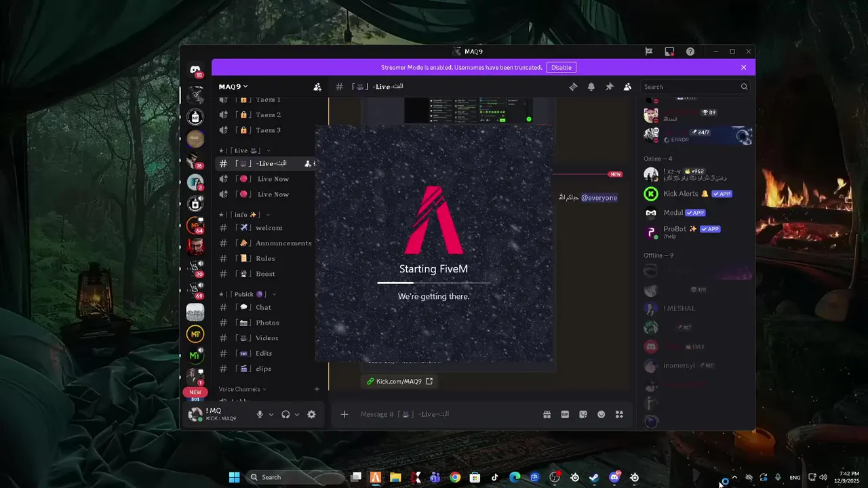Open Medal app member entry
The image size is (868, 488).
tap(696, 213)
